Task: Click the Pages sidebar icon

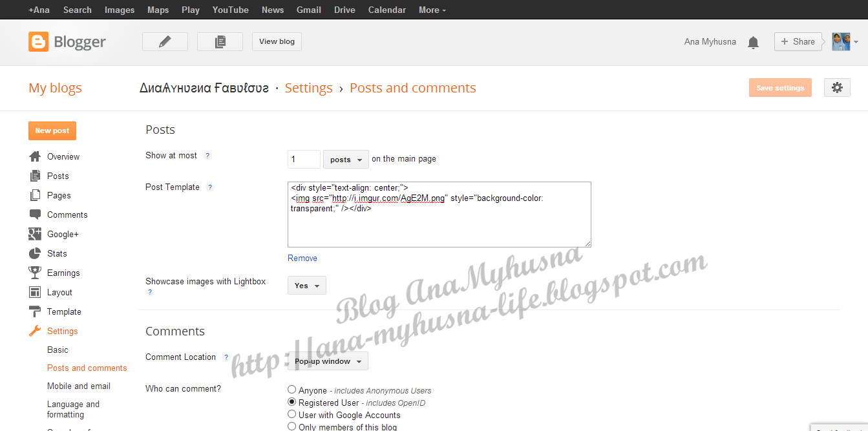Action: point(35,195)
